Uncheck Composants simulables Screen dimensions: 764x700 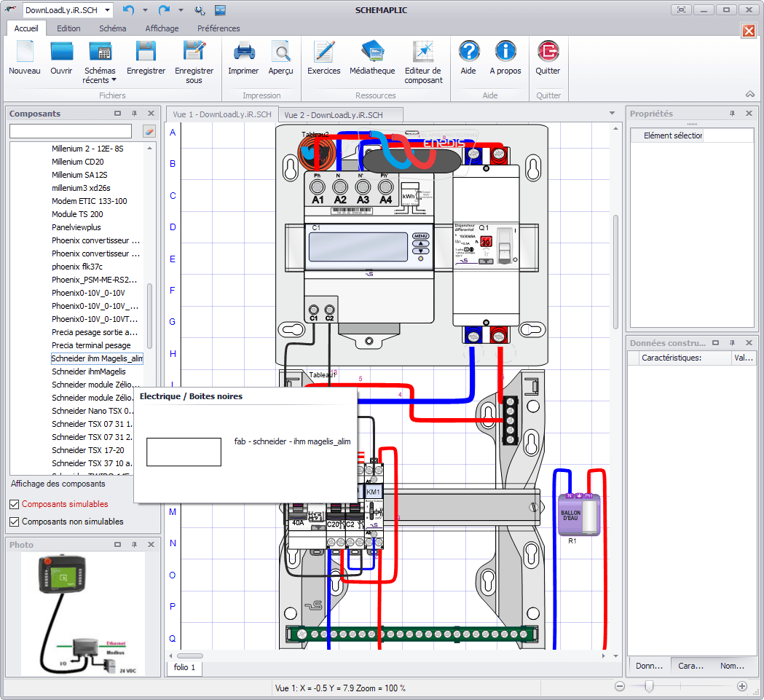click(x=14, y=503)
